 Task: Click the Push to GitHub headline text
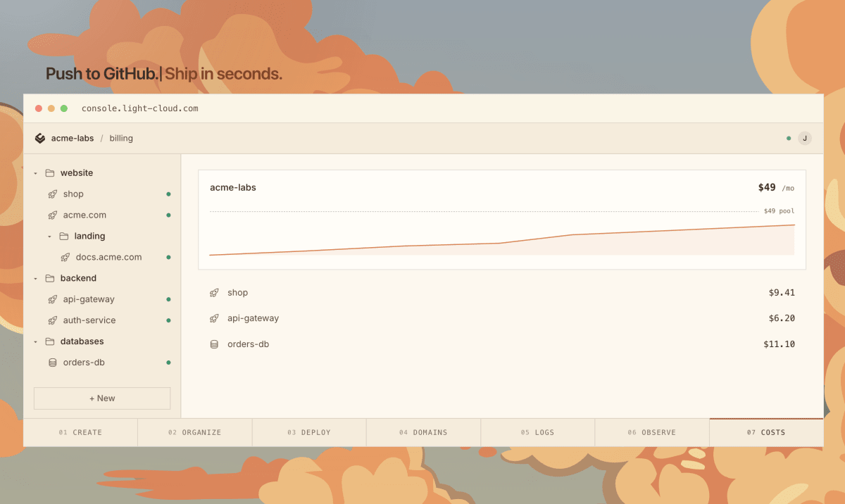coord(102,74)
